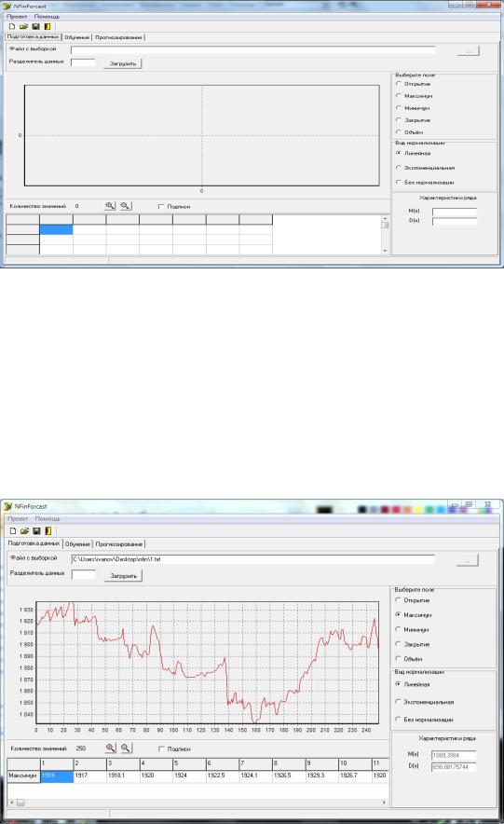The image size is (504, 824).
Task: Select table cell with value 1924.1
Action: pyautogui.click(x=255, y=776)
